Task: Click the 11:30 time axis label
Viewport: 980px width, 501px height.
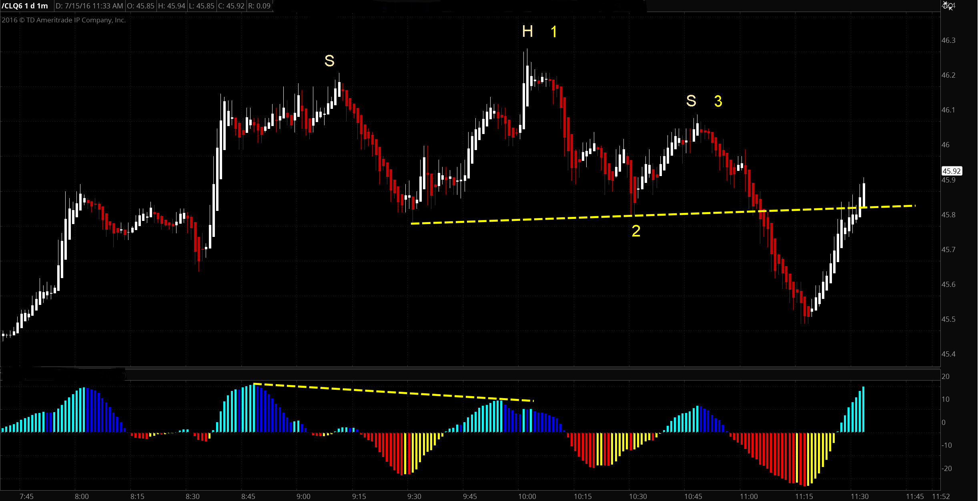Action: 860,497
